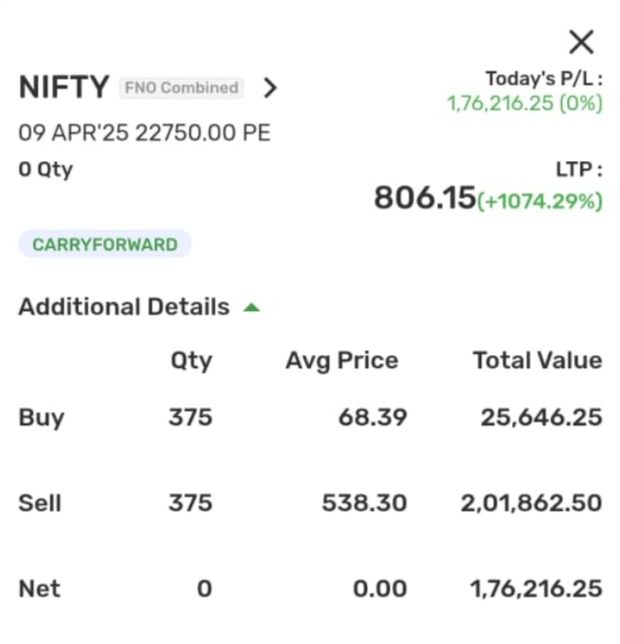Image resolution: width=620 pixels, height=644 pixels.
Task: Click the LTP value 806.15
Action: 424,198
